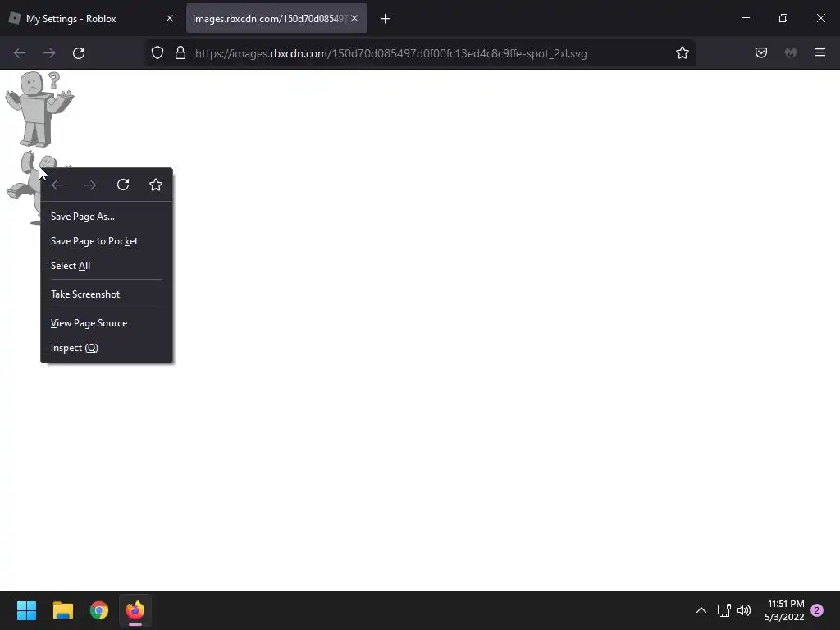This screenshot has width=840, height=630.
Task: Choose Save Page As... entry
Action: 107,217
